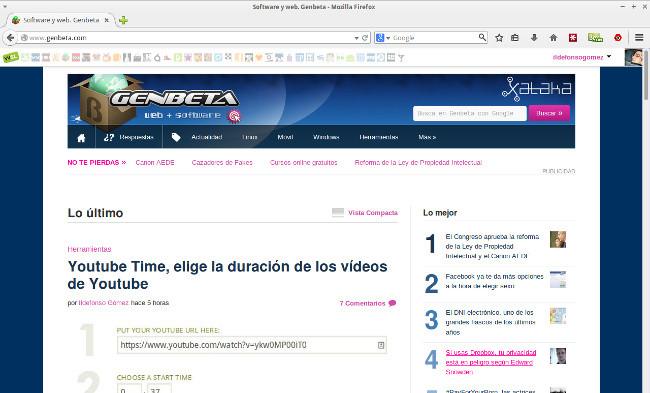Open Reforma de la Ley de Propiedad Intelectual
This screenshot has width=650, height=393.
pos(418,163)
